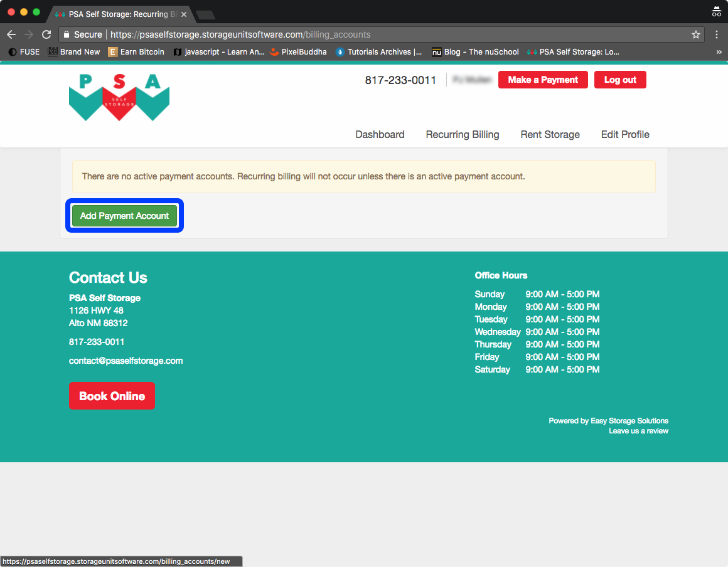The width and height of the screenshot is (728, 567).
Task: Click the Saturday office hours row
Action: pos(537,369)
